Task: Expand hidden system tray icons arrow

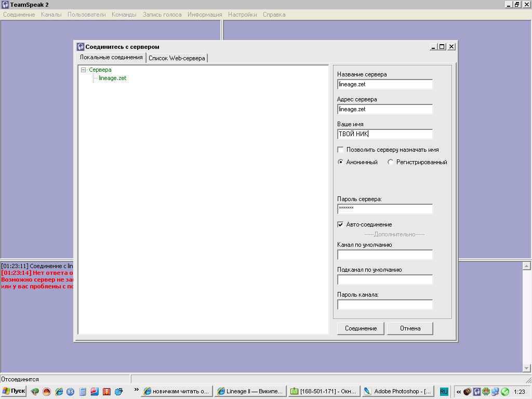Action: click(459, 391)
